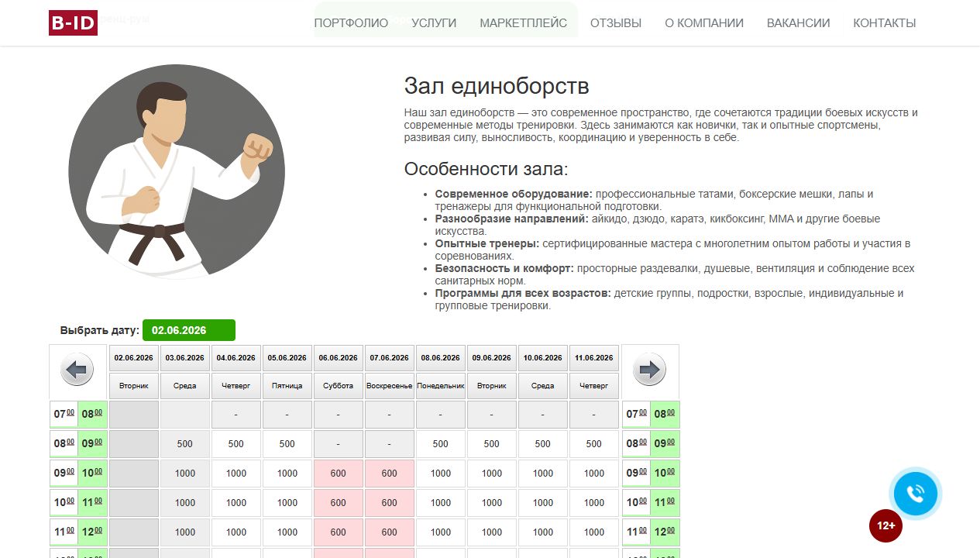The image size is (980, 558).
Task: Book 08-09 slot on 03.06.2026 for 500
Action: [185, 444]
